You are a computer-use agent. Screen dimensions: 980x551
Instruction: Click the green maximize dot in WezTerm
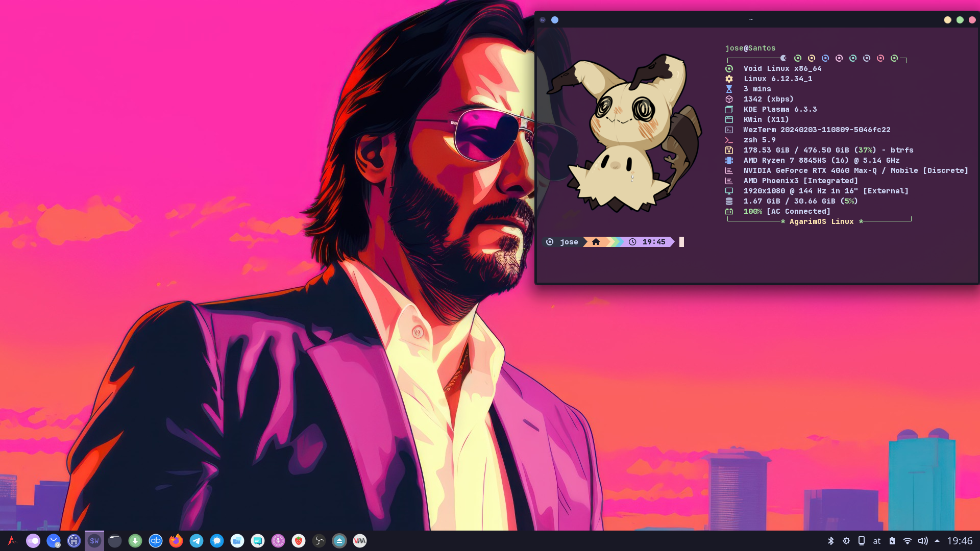(960, 20)
